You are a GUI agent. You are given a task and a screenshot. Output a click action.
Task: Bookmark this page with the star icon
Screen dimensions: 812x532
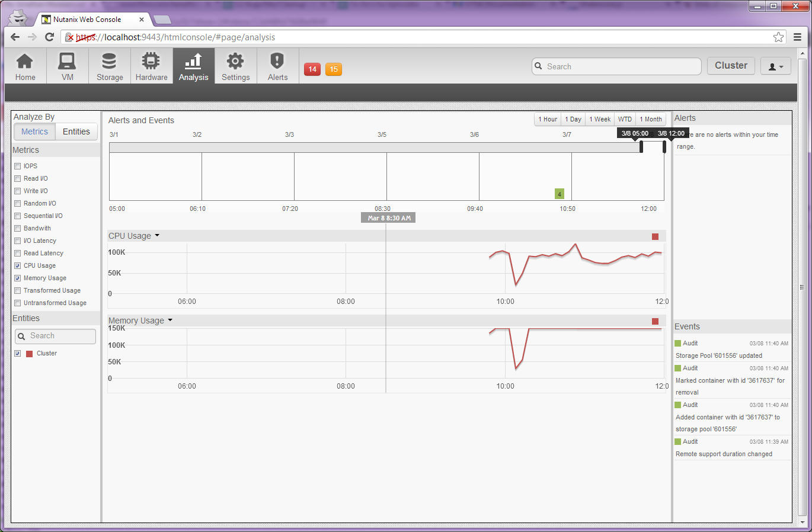point(778,37)
